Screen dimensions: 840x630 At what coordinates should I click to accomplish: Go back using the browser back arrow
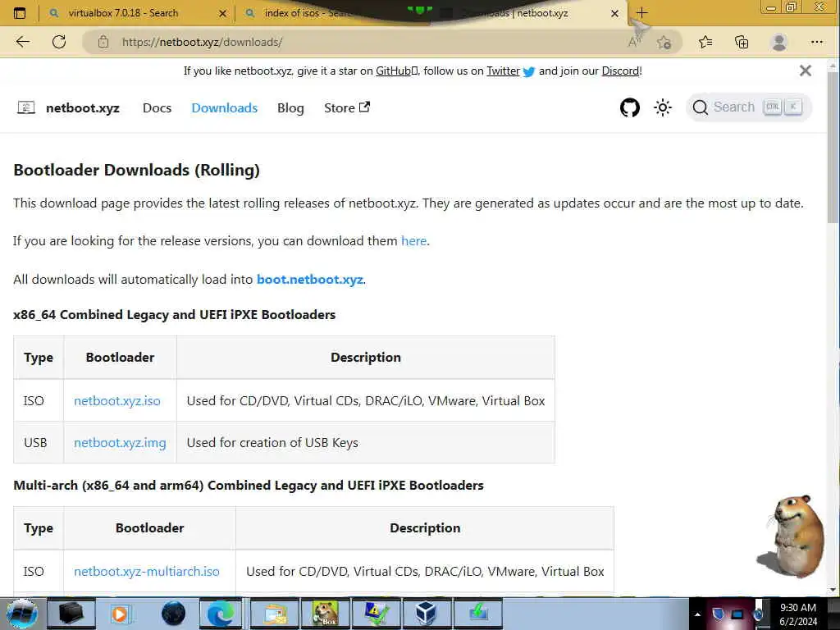22,42
